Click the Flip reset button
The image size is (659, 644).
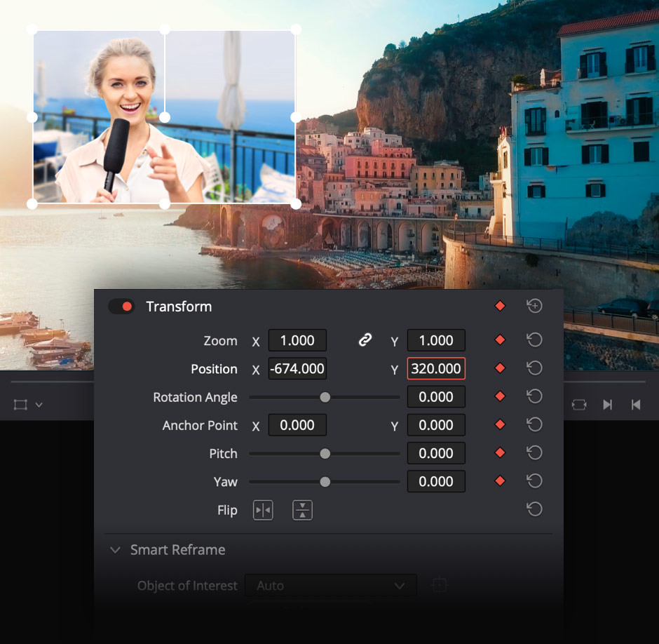(x=534, y=509)
